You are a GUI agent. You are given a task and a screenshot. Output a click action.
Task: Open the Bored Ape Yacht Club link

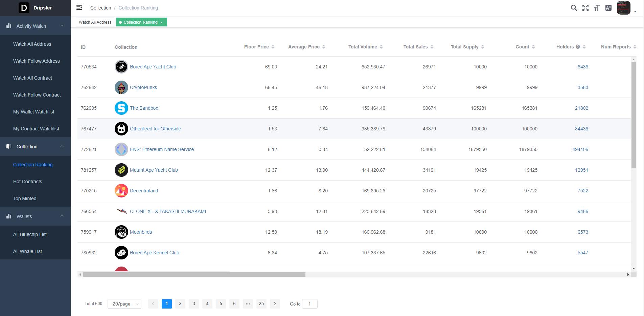(153, 67)
